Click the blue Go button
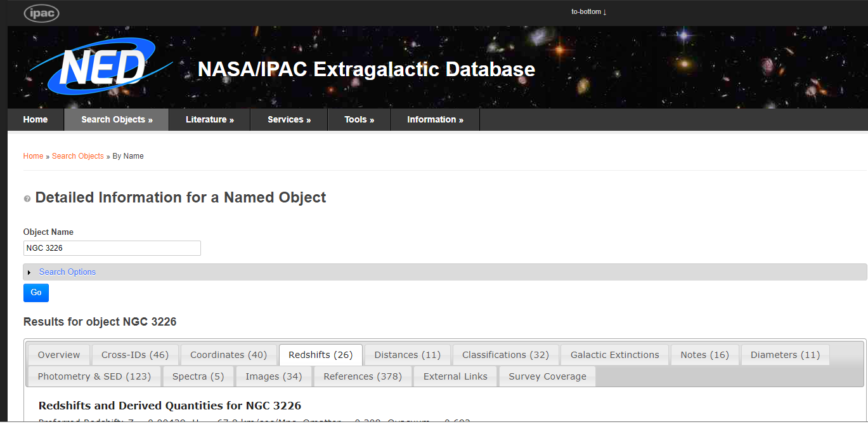The height and width of the screenshot is (424, 868). pyautogui.click(x=36, y=293)
